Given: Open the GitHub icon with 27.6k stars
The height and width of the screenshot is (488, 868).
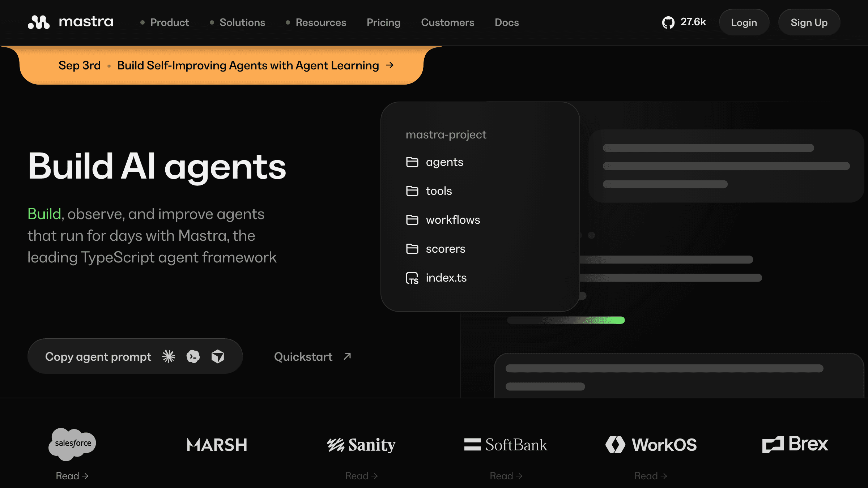Looking at the screenshot, I should (x=668, y=22).
